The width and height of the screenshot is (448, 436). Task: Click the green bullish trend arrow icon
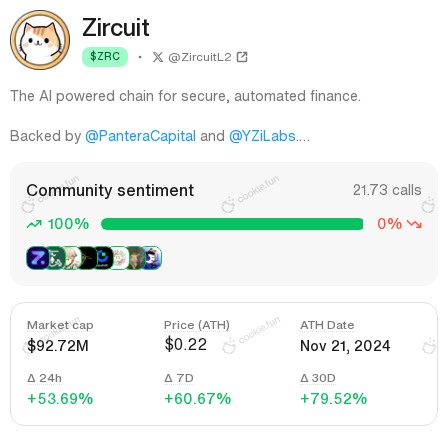(x=34, y=224)
